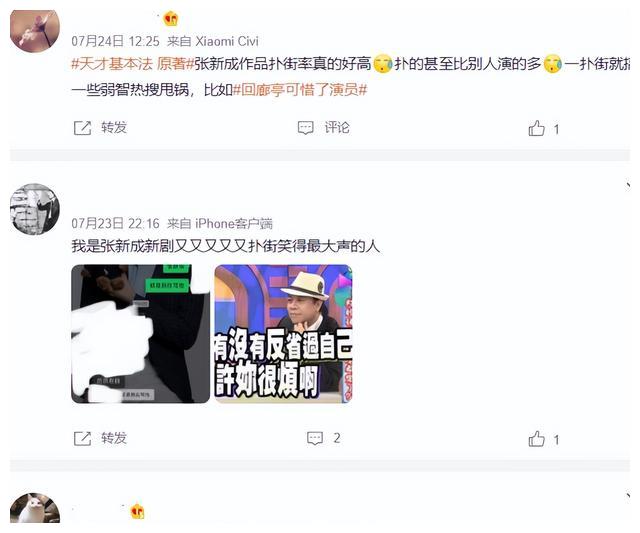640x533 pixels.
Task: Click the repost icon on the first post
Action: 82,128
